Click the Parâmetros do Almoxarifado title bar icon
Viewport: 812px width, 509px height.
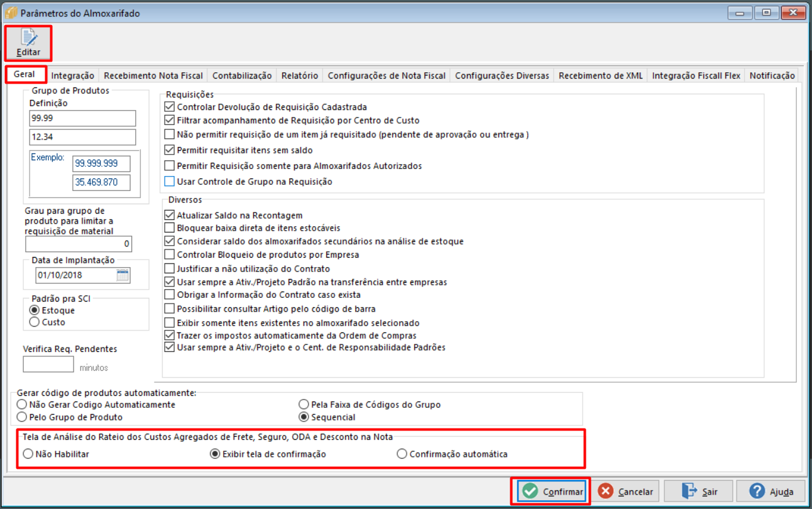(11, 13)
